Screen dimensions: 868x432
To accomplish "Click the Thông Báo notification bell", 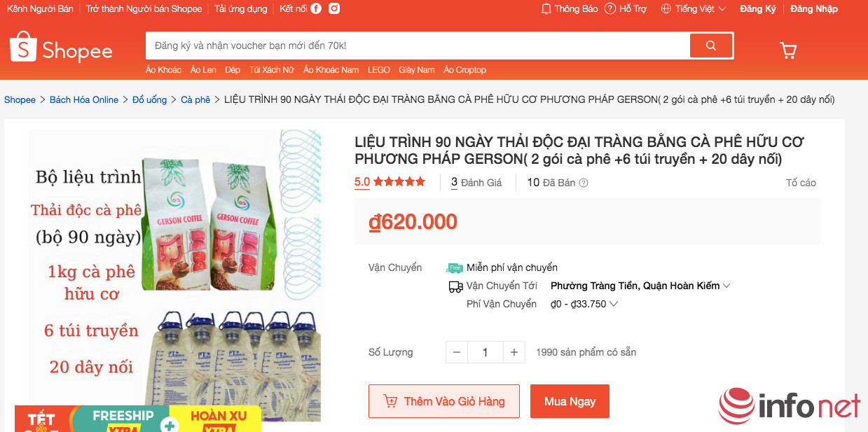I will click(547, 9).
